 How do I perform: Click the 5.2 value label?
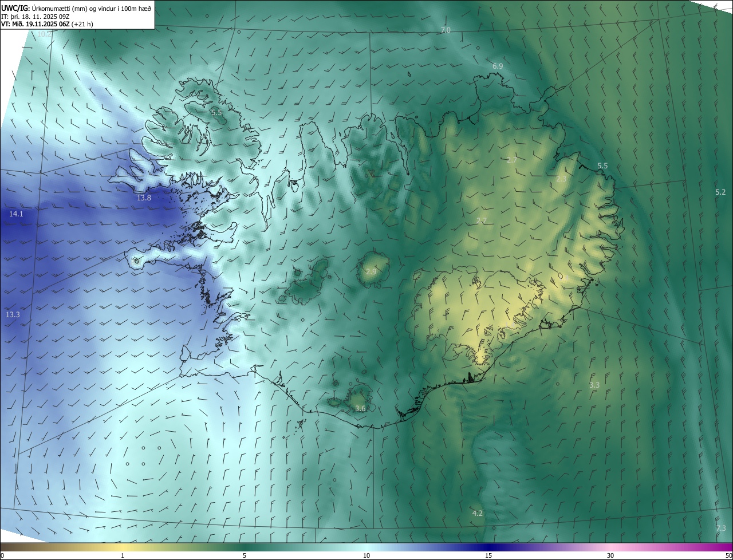coord(720,192)
